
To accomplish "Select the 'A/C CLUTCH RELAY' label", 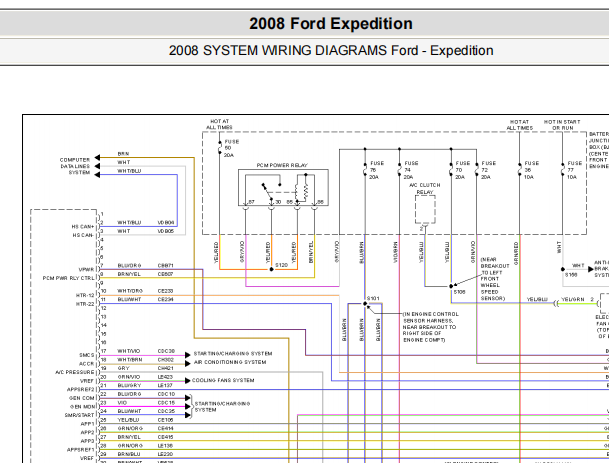I will click(x=425, y=188).
